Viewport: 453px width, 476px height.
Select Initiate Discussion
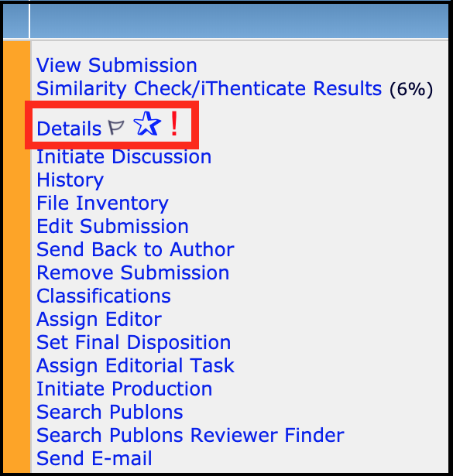[x=124, y=156]
